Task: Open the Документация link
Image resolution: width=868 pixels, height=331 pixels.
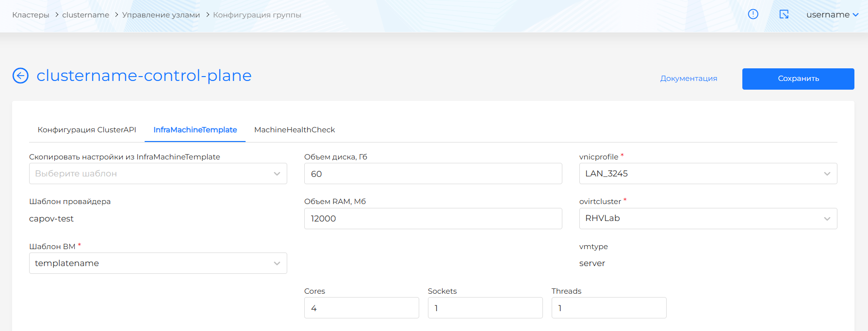Action: click(x=688, y=79)
